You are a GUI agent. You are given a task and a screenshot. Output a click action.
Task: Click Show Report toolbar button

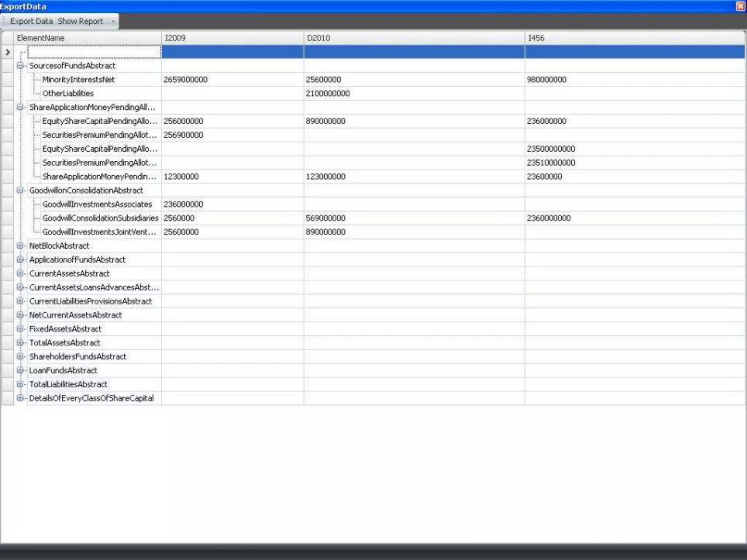pos(80,21)
